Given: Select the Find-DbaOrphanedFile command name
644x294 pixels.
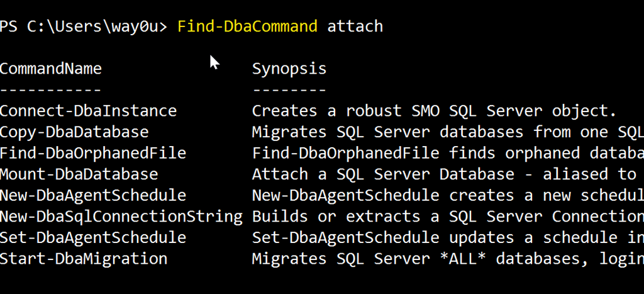Looking at the screenshot, I should [x=93, y=154].
